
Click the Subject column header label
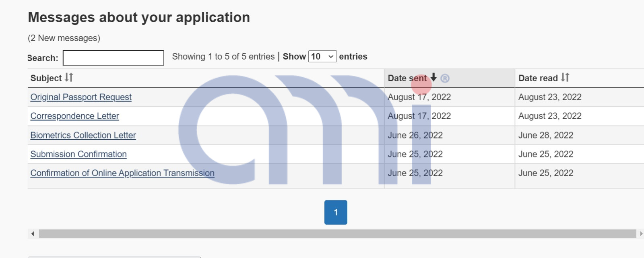46,78
